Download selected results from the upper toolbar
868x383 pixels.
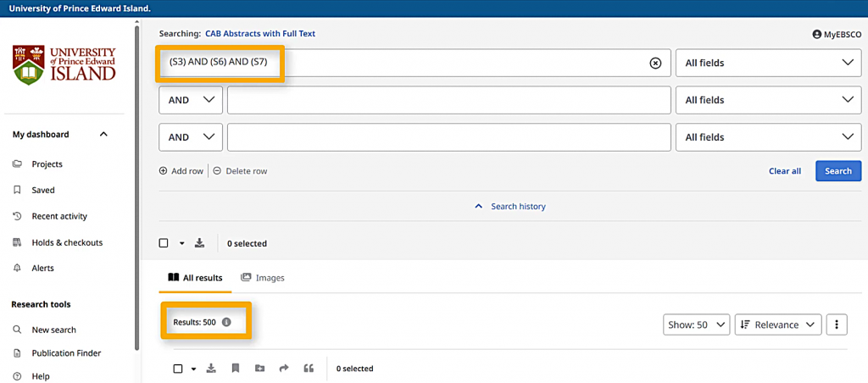(200, 243)
